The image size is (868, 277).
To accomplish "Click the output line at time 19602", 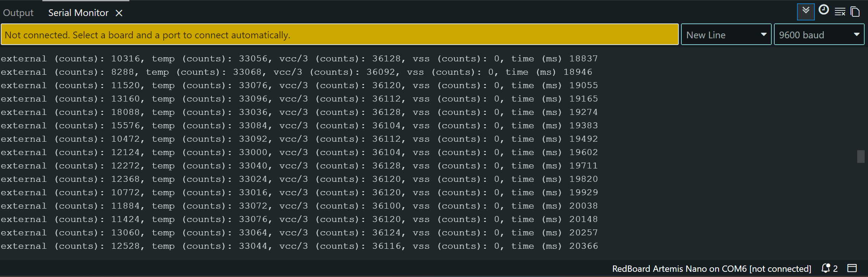I will click(299, 152).
